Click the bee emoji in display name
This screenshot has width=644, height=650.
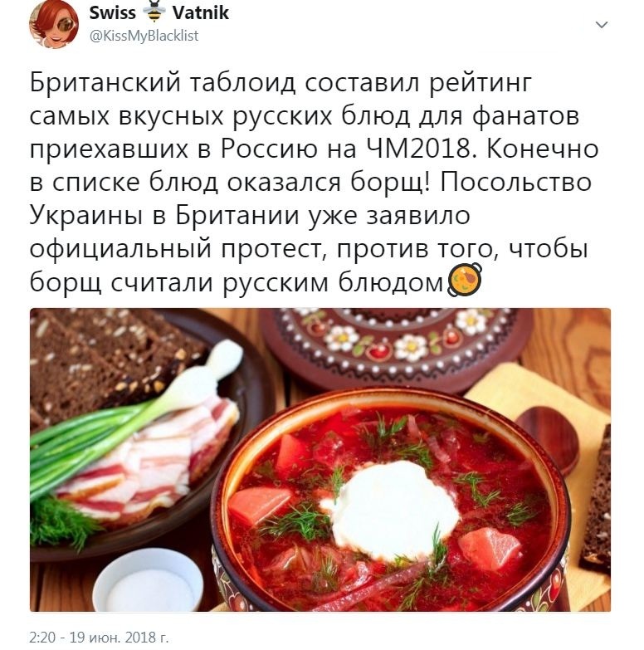tap(154, 11)
